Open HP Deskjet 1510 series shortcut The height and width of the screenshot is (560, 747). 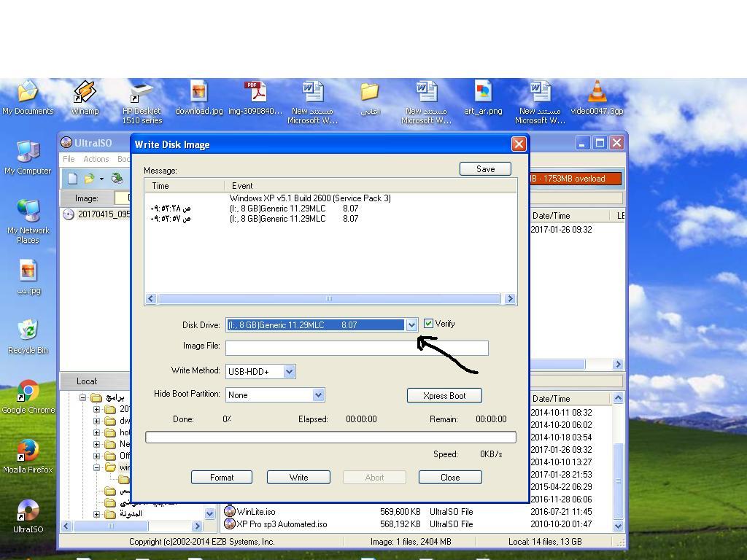coord(142,104)
